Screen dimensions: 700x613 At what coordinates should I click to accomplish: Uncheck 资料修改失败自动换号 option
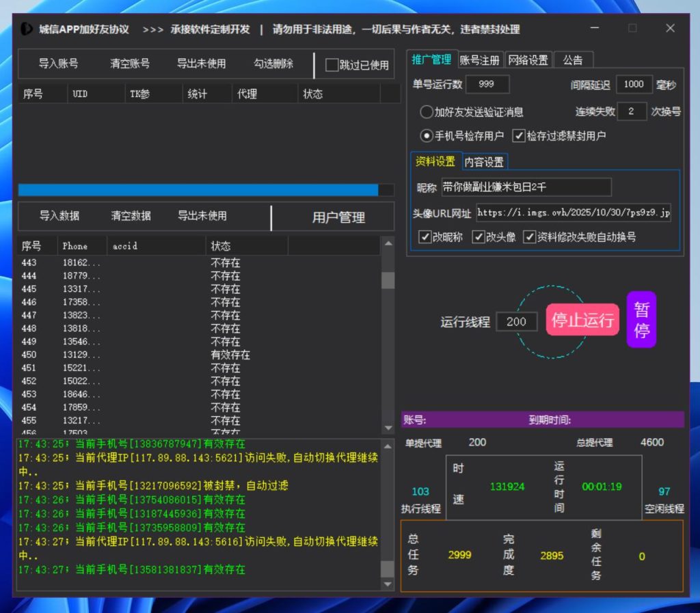click(529, 237)
